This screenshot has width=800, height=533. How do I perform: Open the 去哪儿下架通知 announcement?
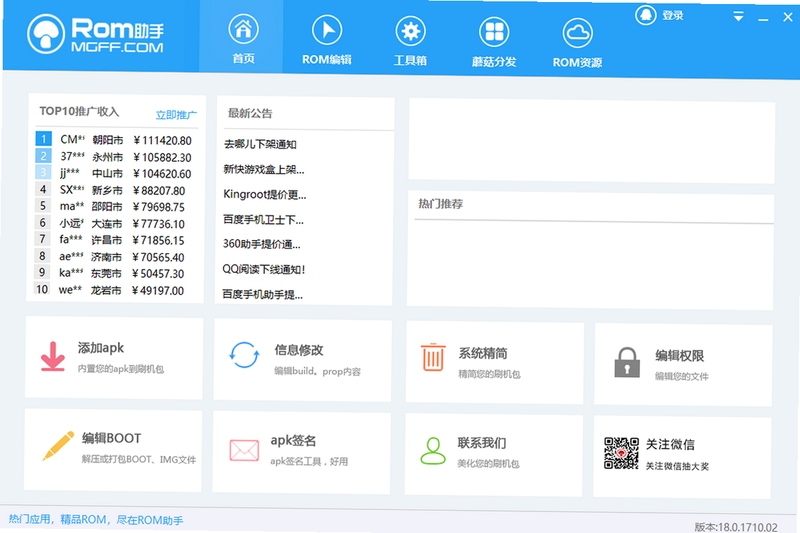pos(260,144)
